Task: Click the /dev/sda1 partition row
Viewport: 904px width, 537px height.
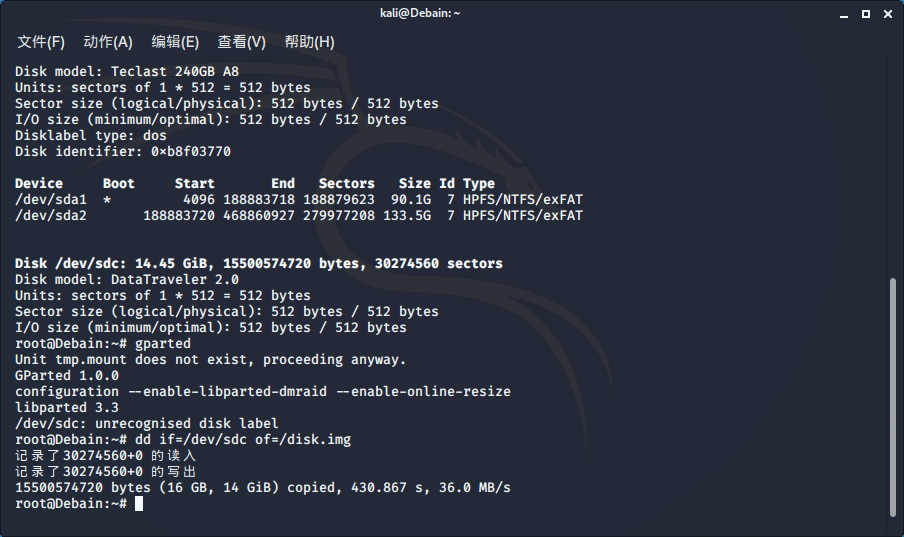Action: coord(299,200)
